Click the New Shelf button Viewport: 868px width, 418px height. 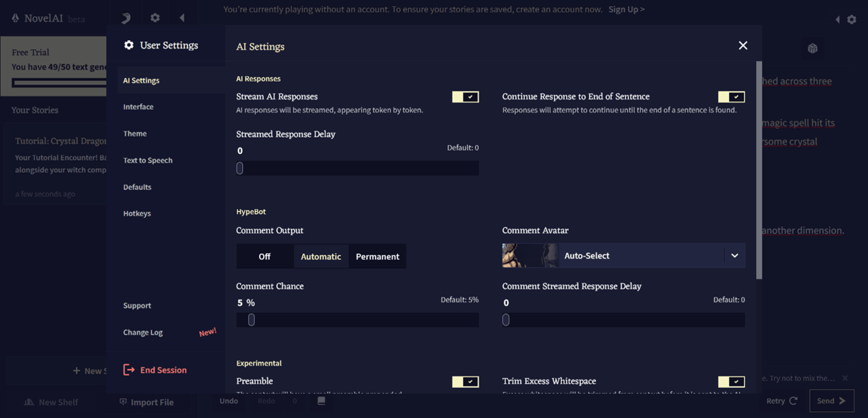click(x=52, y=402)
